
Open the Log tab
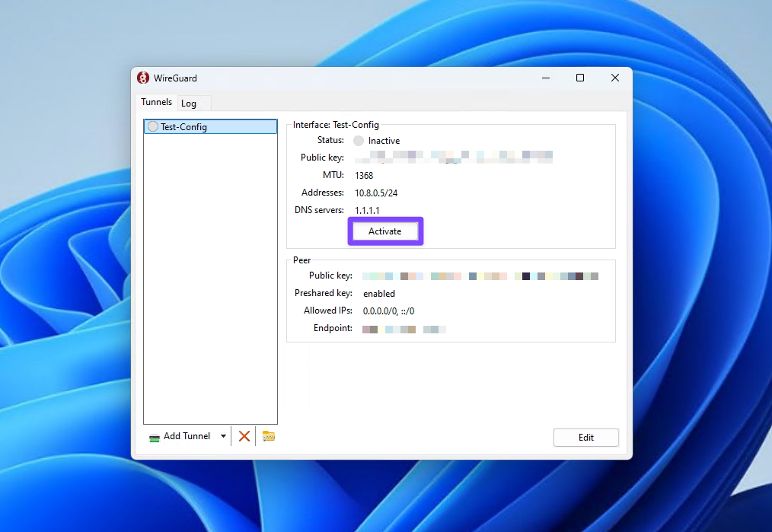(x=189, y=104)
